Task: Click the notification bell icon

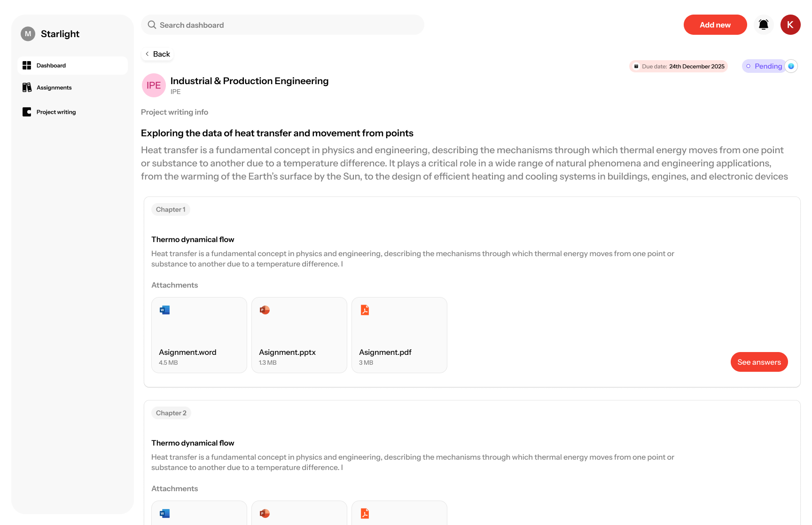Action: point(764,24)
